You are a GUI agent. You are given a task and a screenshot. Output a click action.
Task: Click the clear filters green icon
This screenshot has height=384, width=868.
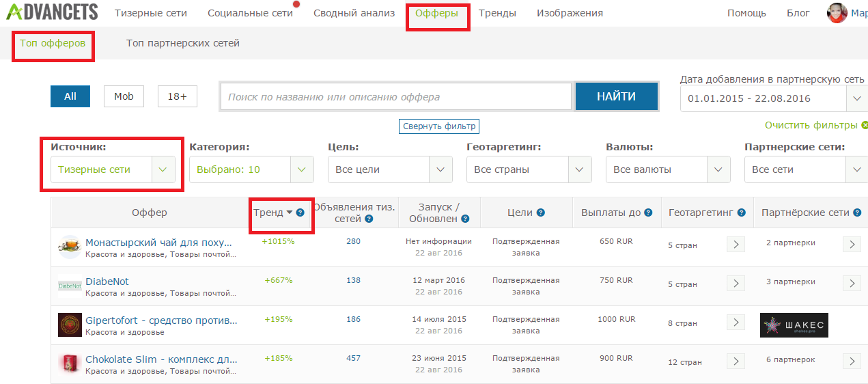coord(865,125)
